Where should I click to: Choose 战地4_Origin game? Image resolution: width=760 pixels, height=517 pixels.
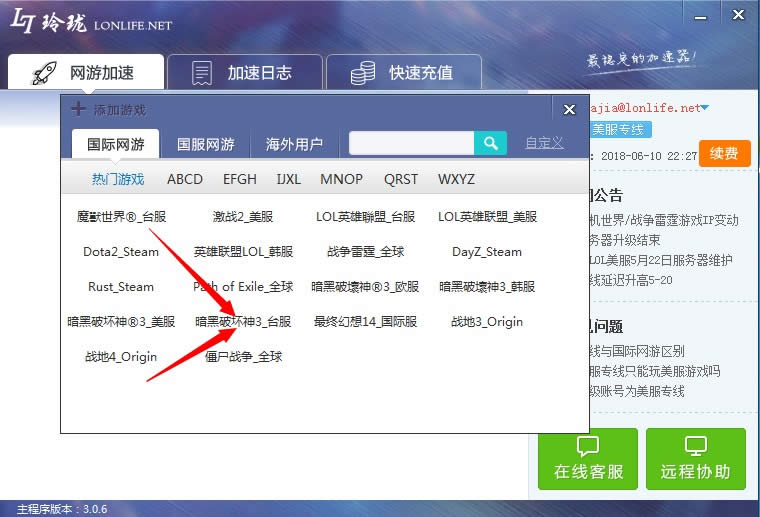121,357
